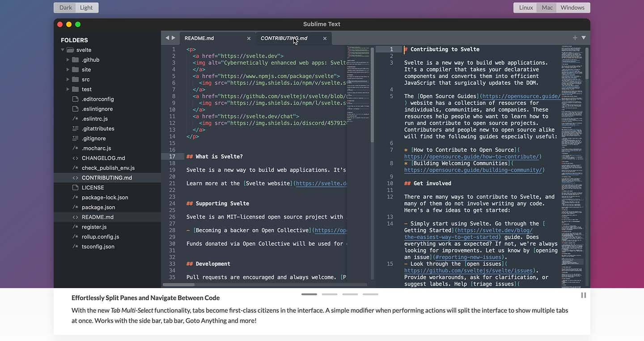Click the test folder icon
The image size is (644, 341).
coord(75,89)
